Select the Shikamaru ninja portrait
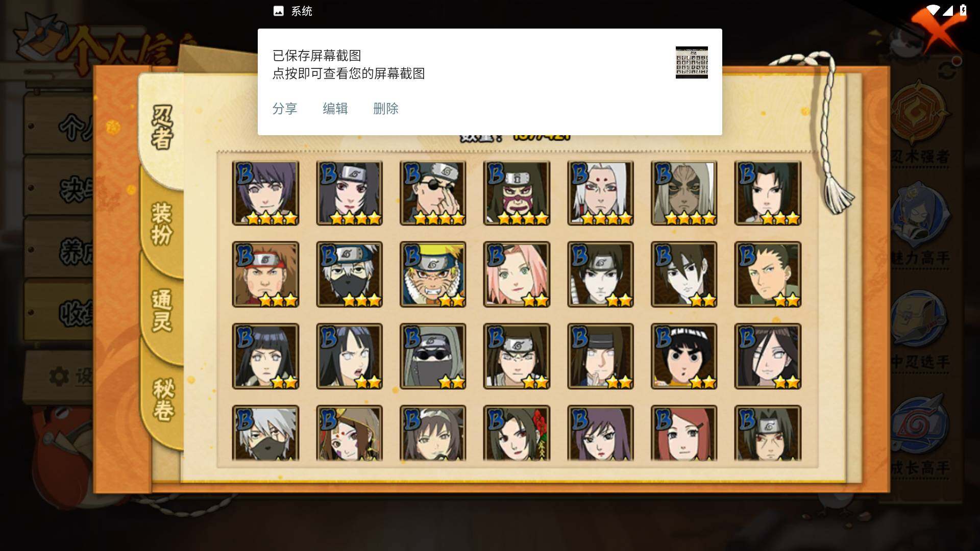980x551 pixels. tap(768, 274)
